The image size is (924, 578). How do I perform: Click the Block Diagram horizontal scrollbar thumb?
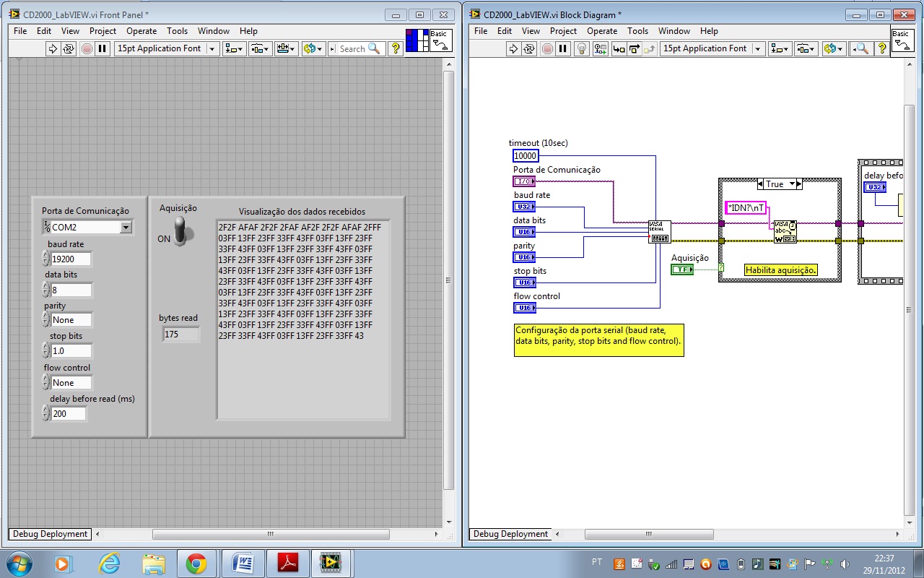tap(649, 534)
